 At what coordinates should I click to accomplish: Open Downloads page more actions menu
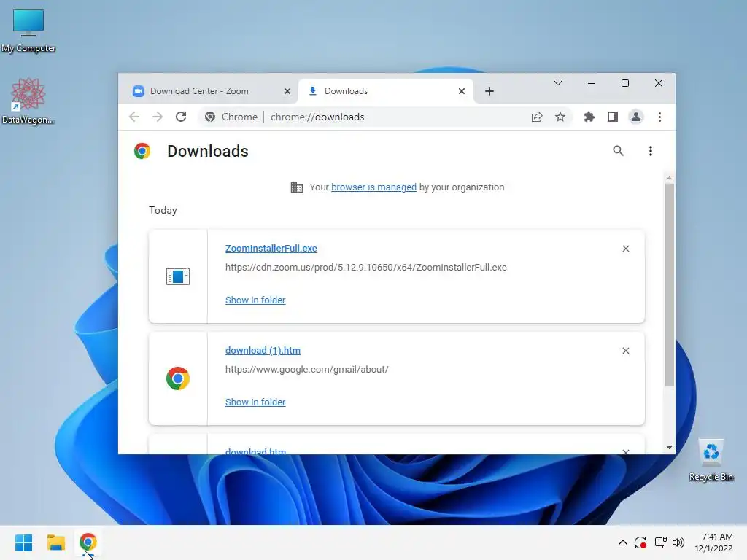pos(651,151)
